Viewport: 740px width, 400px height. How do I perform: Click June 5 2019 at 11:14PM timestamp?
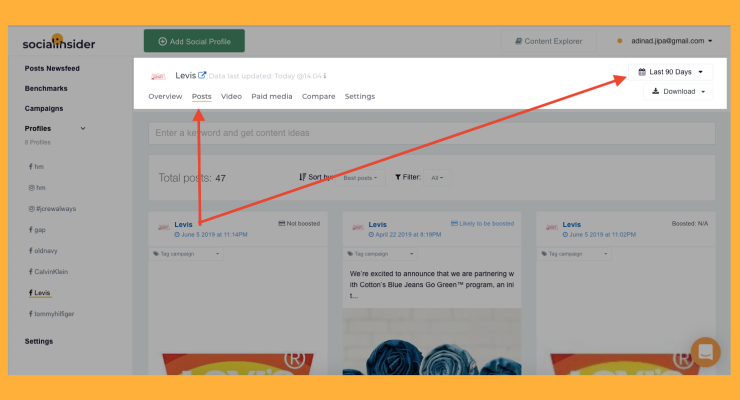pos(211,234)
